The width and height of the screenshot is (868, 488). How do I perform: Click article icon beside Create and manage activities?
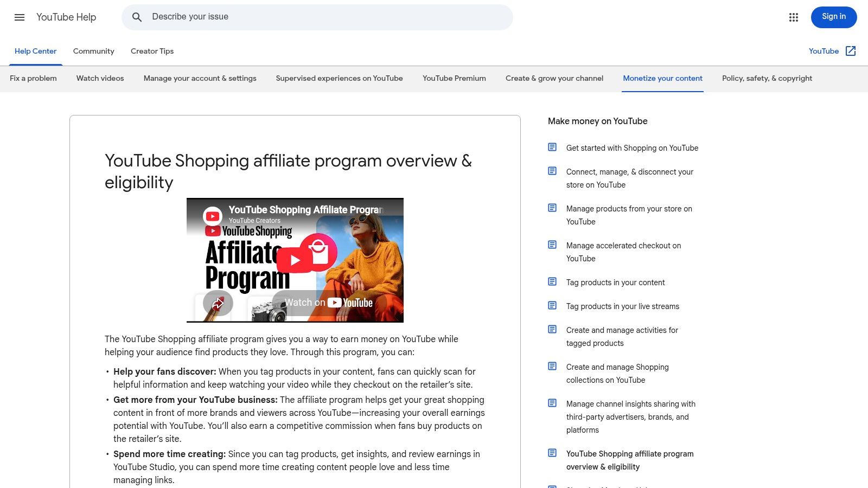552,329
